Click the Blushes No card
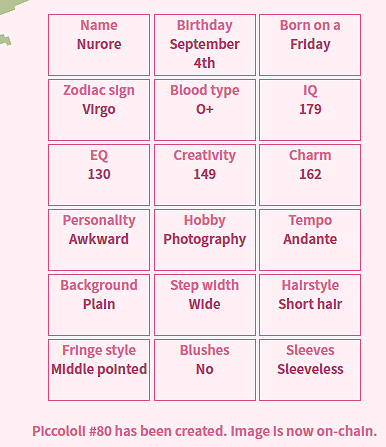The height and width of the screenshot is (447, 386). pos(205,370)
